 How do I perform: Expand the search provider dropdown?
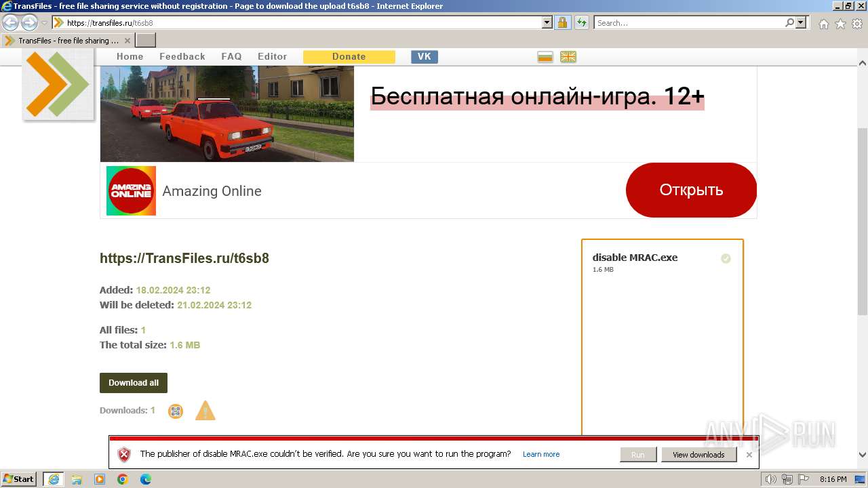[802, 23]
